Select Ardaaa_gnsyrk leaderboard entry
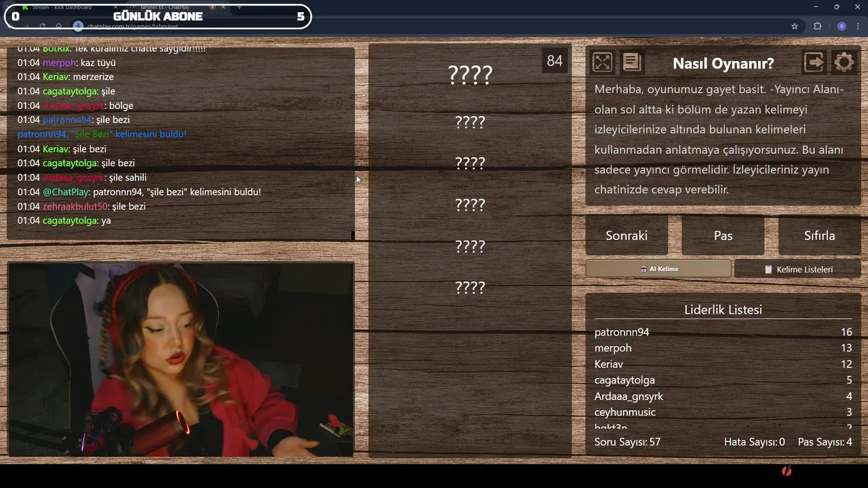The width and height of the screenshot is (868, 488). 629,396
